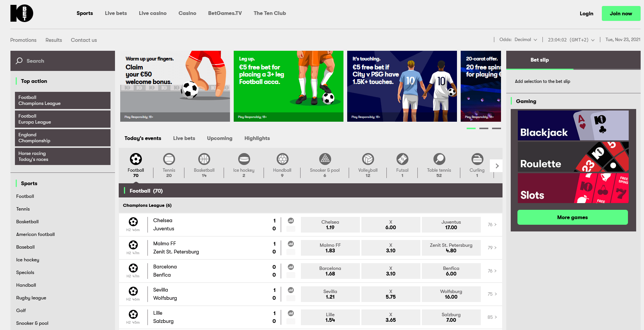Open stats icon for Lille vs Salzburg
Screen dimensions: 644x330
pyautogui.click(x=291, y=313)
